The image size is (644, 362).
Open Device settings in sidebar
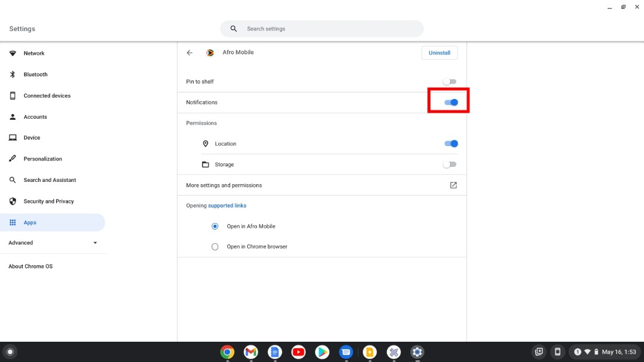click(52, 138)
